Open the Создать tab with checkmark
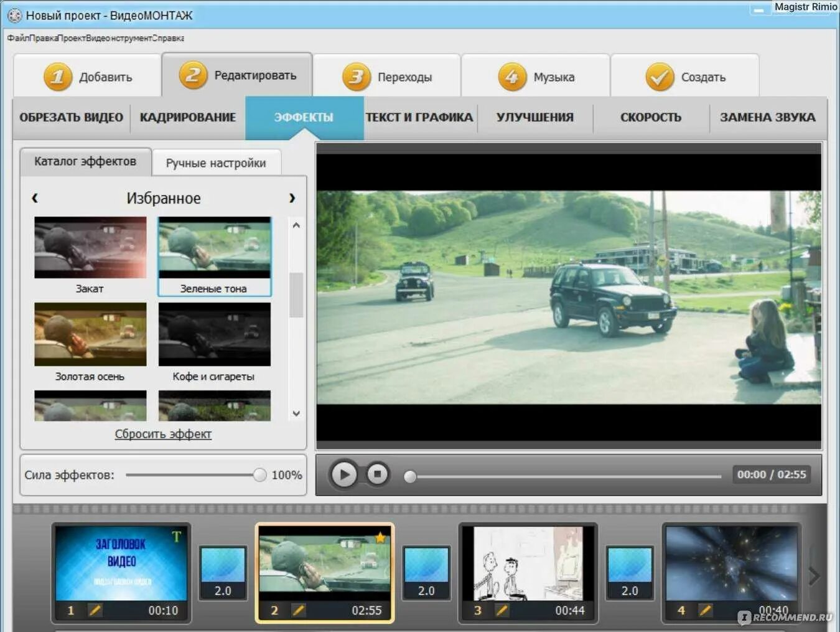 (x=685, y=76)
